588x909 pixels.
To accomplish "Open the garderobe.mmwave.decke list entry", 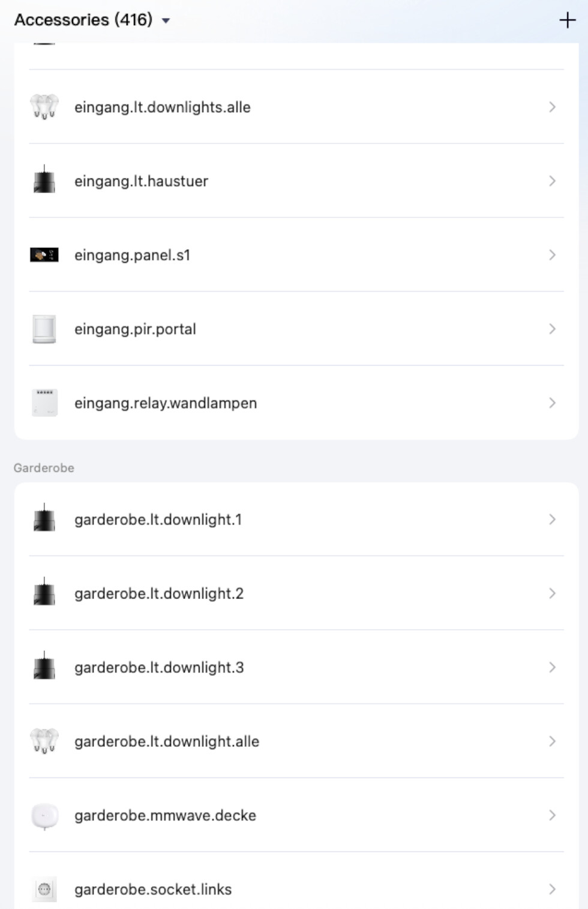I will pos(165,815).
